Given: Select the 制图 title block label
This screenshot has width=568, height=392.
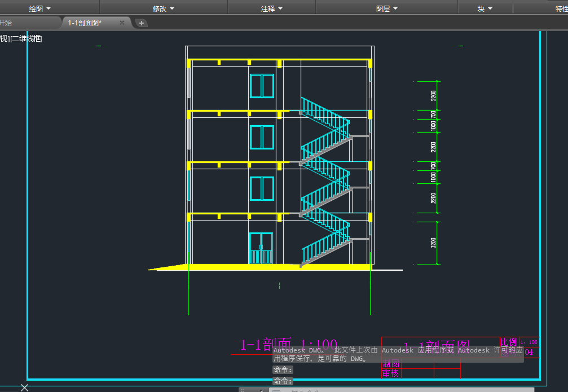Looking at the screenshot, I should pos(391,364).
